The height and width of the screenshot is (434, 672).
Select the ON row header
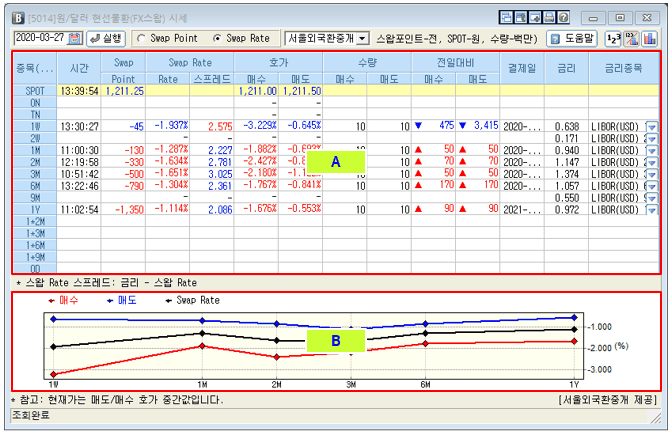(x=35, y=103)
